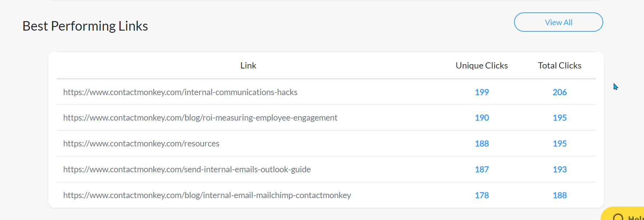Click the Link column header
This screenshot has width=644, height=220.
248,65
